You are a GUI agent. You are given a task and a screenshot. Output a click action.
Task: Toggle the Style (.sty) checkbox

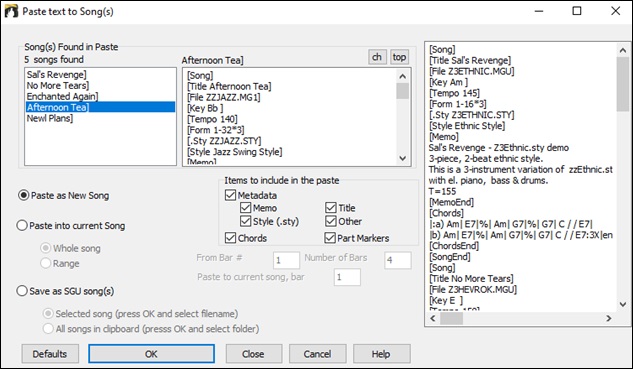[245, 221]
